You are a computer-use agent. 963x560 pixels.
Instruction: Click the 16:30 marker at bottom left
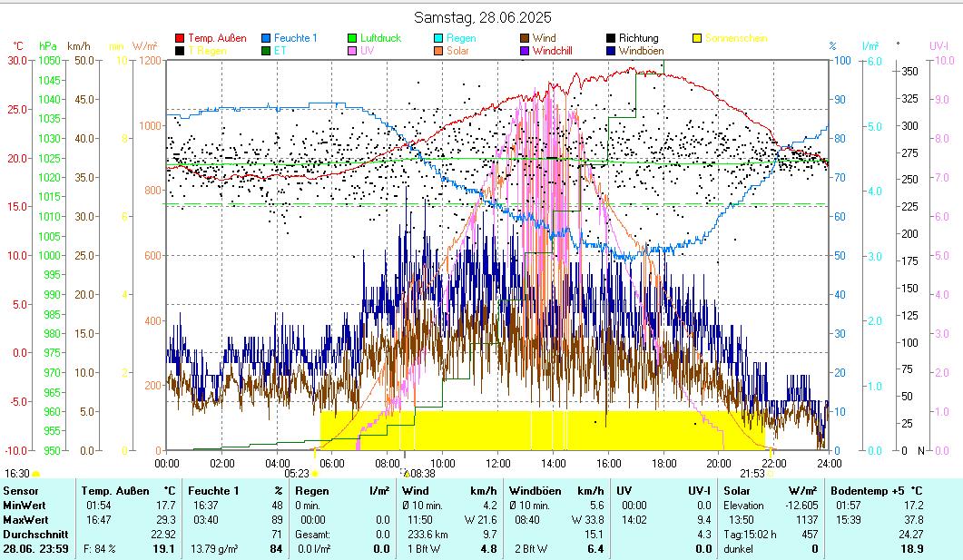pyautogui.click(x=17, y=473)
